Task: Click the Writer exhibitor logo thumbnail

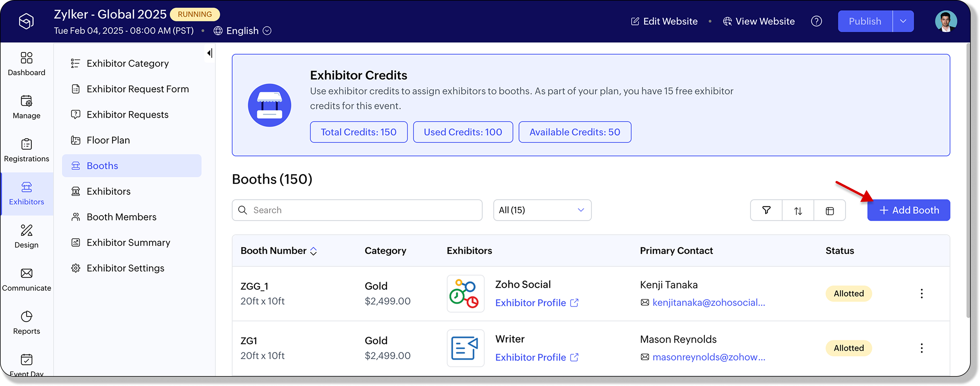Action: (465, 348)
